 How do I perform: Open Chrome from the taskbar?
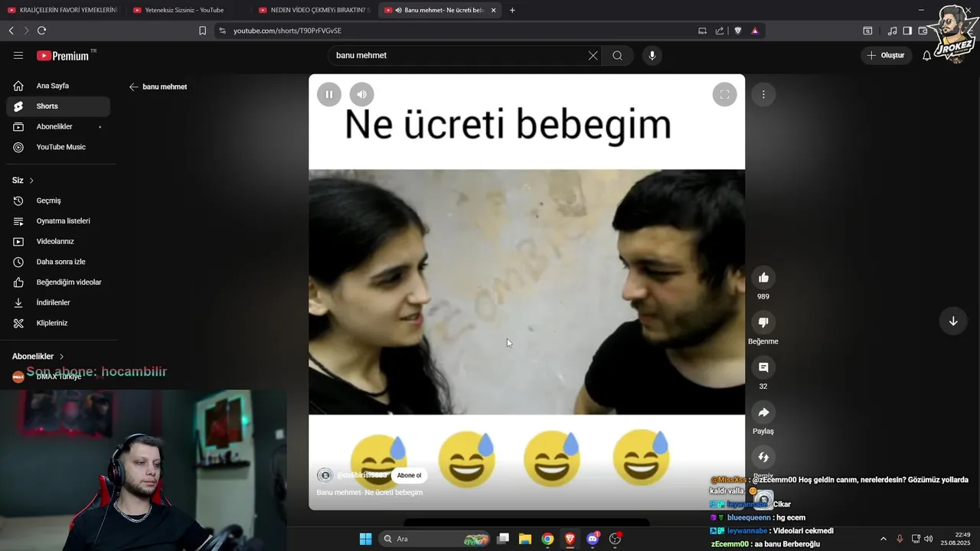547,539
